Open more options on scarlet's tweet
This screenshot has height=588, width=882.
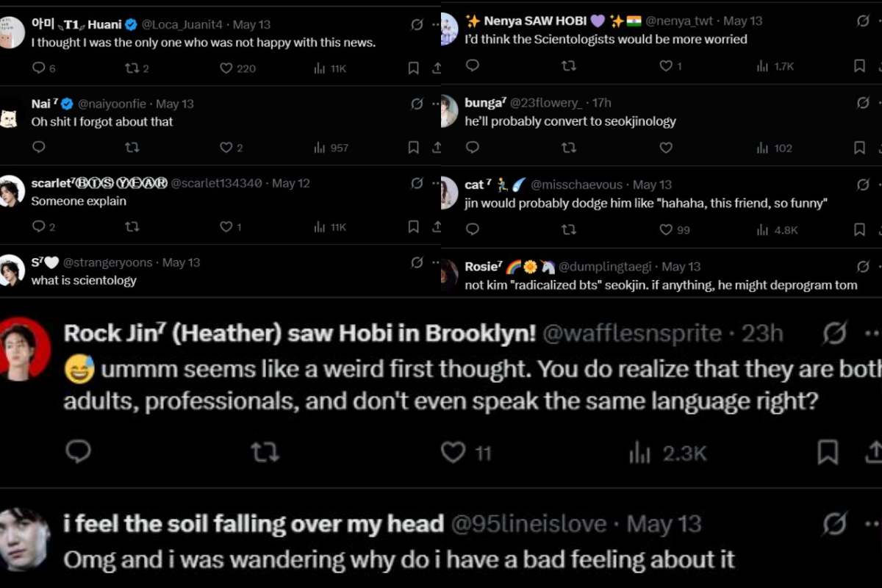[436, 183]
